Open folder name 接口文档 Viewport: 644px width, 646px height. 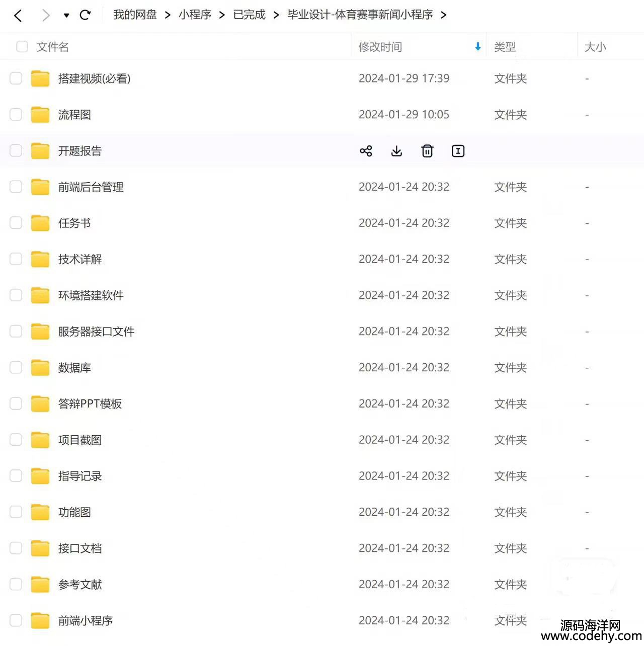tap(80, 548)
